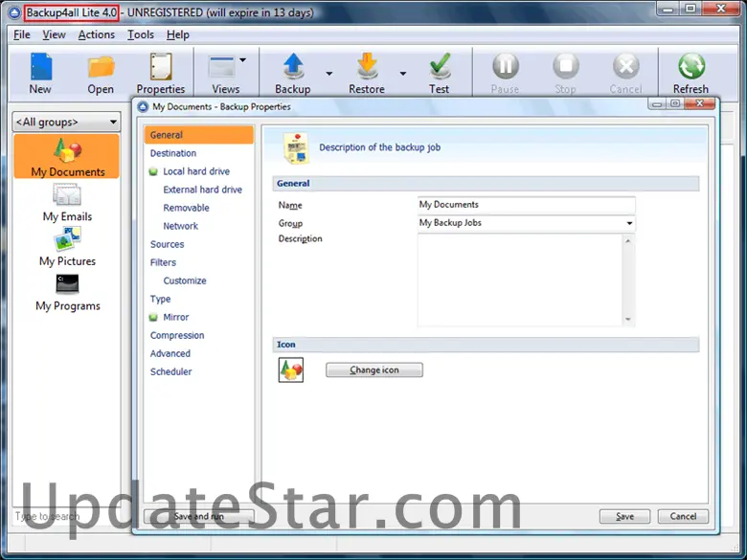Viewport: 747px width, 560px height.
Task: Run Test with the green checkmark icon
Action: [x=440, y=66]
